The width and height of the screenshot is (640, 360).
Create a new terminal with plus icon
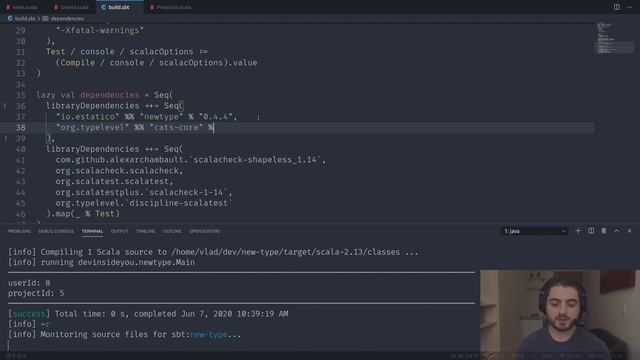tap(578, 231)
